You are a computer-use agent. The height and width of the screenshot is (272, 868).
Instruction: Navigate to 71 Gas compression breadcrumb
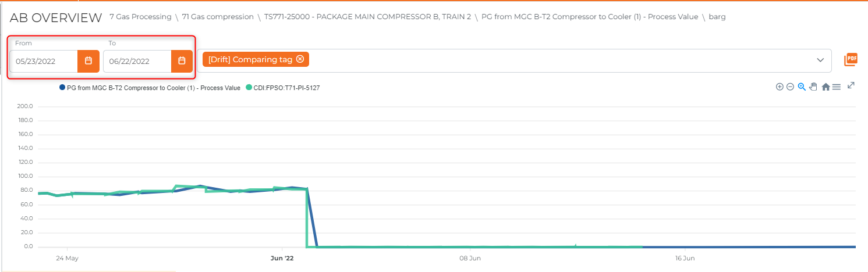click(218, 17)
